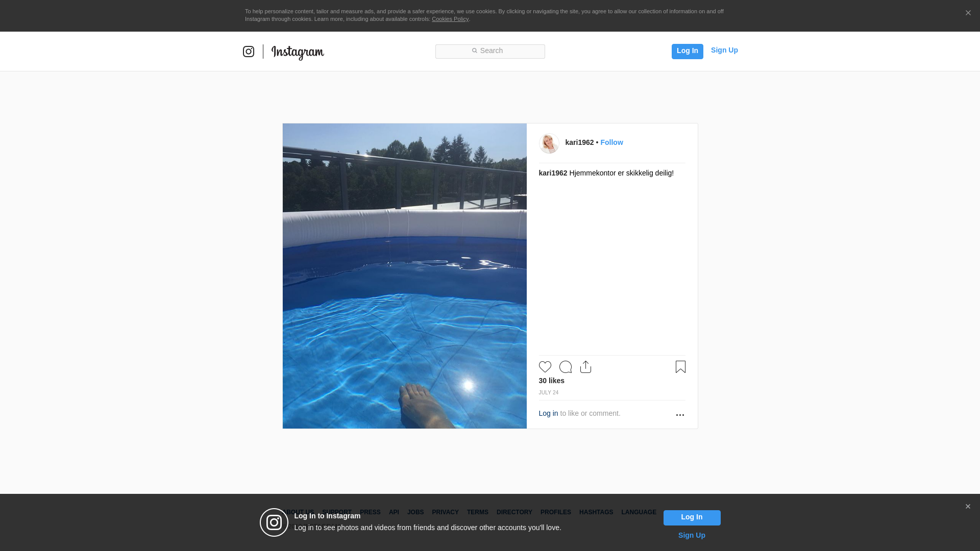
Task: Dismiss the cookie notice banner
Action: [968, 13]
